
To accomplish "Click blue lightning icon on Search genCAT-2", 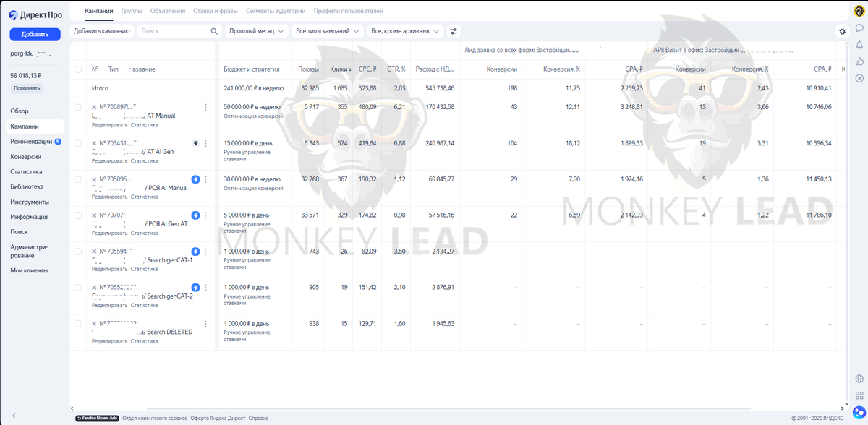I will tap(195, 288).
